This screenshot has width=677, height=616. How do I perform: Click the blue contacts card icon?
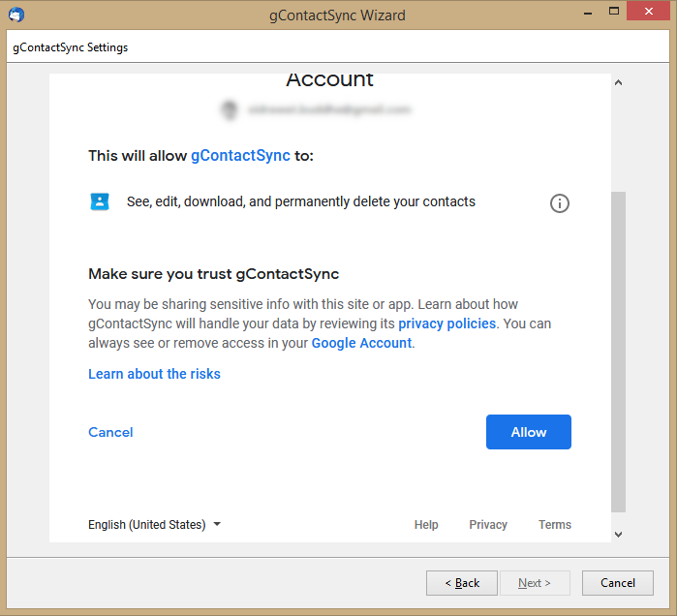tap(100, 201)
